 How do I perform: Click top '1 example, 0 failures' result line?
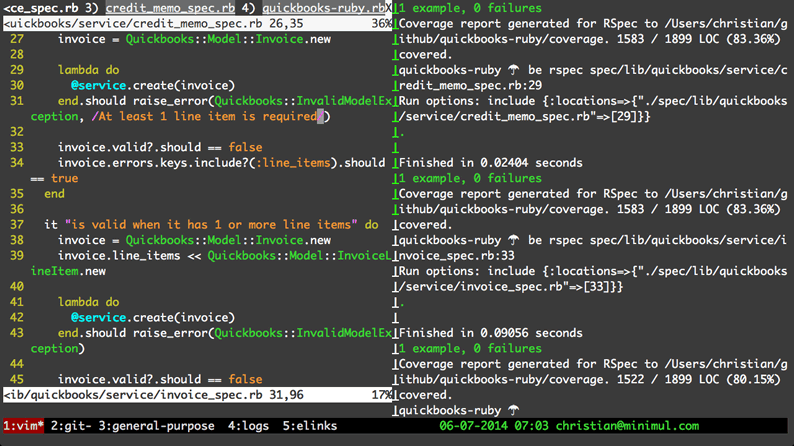[470, 8]
